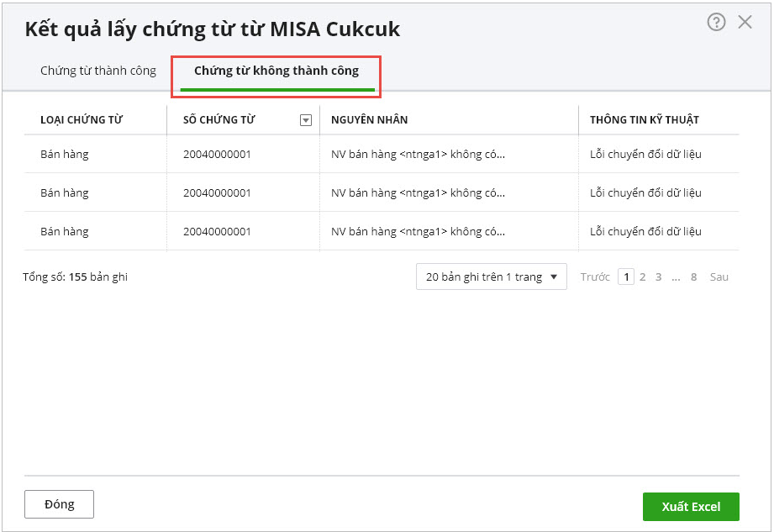The image size is (774, 532).
Task: Click the Đóng button
Action: pos(59,504)
